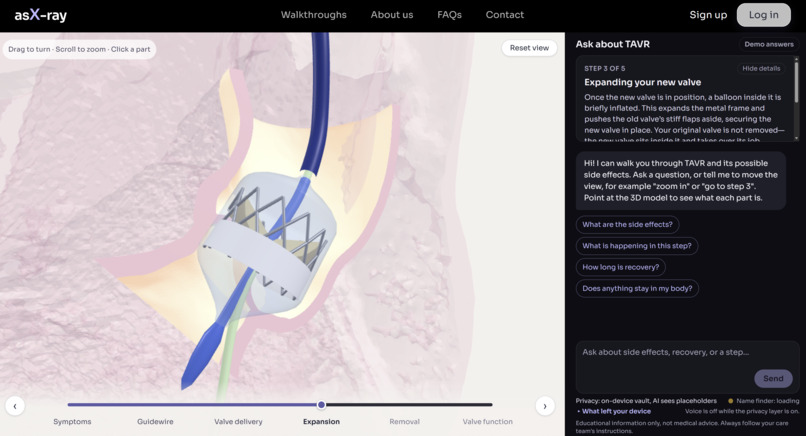Image resolution: width=806 pixels, height=436 pixels.
Task: Click the timeline slider handle
Action: coord(321,405)
